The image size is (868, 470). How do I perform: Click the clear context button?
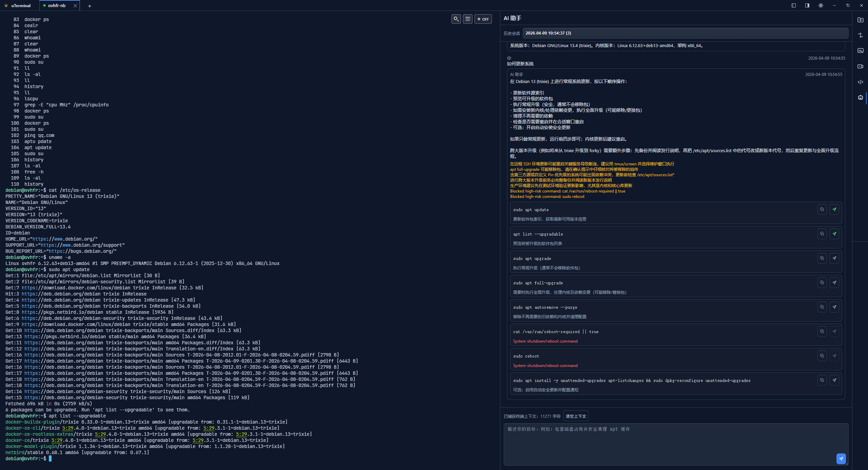576,416
